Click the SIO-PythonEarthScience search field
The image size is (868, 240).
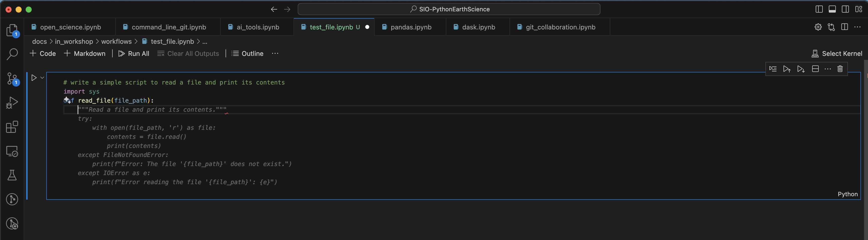pos(449,9)
